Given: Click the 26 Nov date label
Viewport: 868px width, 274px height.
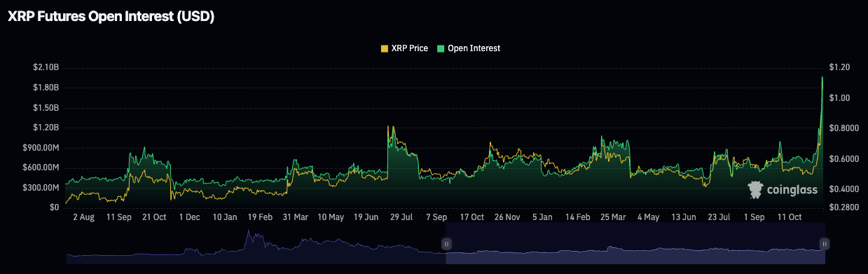Looking at the screenshot, I should (x=508, y=218).
